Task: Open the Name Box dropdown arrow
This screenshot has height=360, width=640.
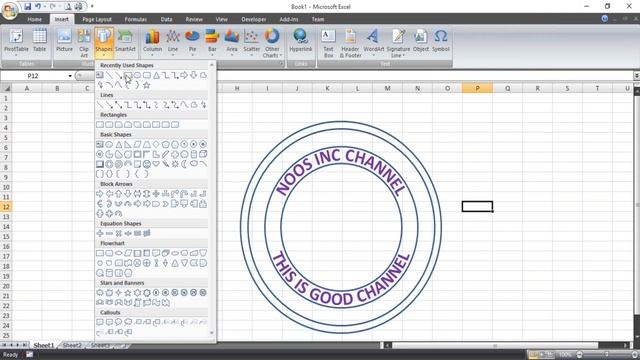Action: [70, 76]
